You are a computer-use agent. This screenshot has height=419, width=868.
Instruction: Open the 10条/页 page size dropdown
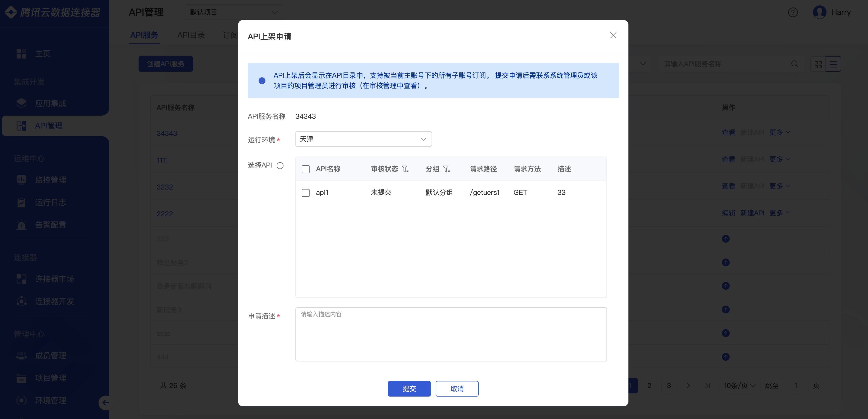740,386
